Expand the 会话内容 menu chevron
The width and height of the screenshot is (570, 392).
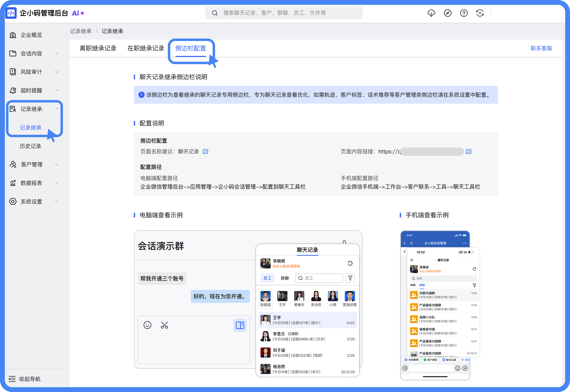[57, 53]
